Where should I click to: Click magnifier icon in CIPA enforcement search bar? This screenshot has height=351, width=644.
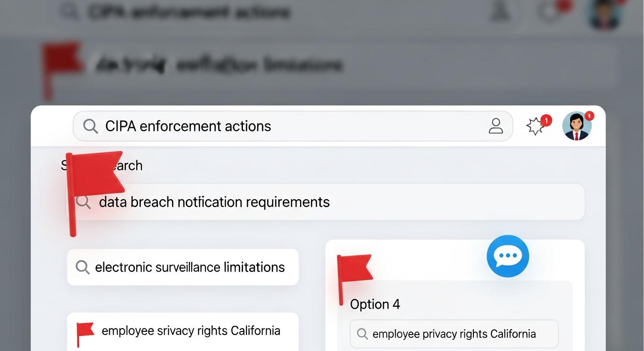(x=91, y=126)
